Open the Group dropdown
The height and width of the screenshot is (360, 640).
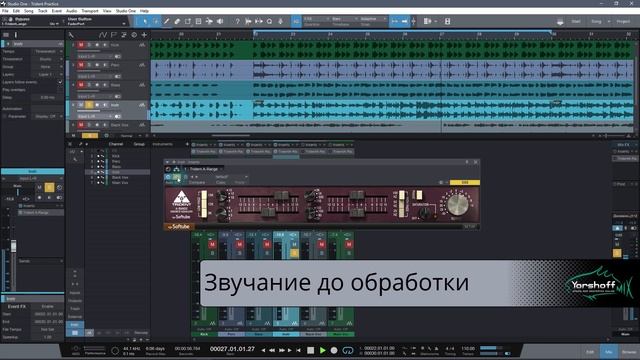47,67
